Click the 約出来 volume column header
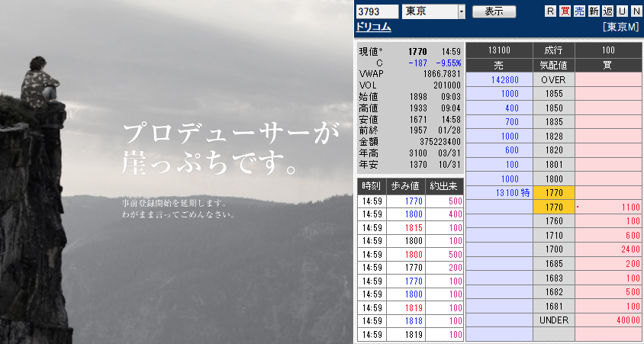The height and width of the screenshot is (344, 644). pos(444,186)
